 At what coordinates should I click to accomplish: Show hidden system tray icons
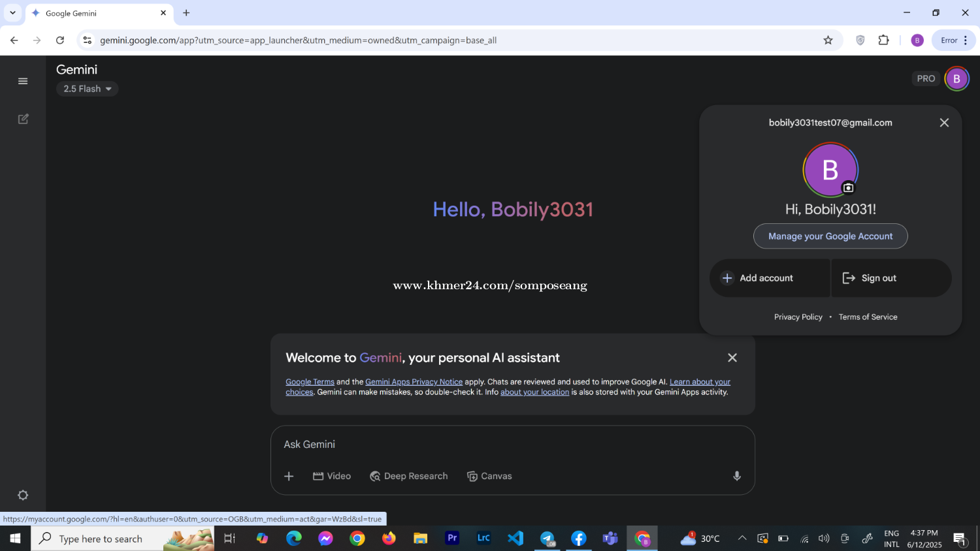coord(742,539)
